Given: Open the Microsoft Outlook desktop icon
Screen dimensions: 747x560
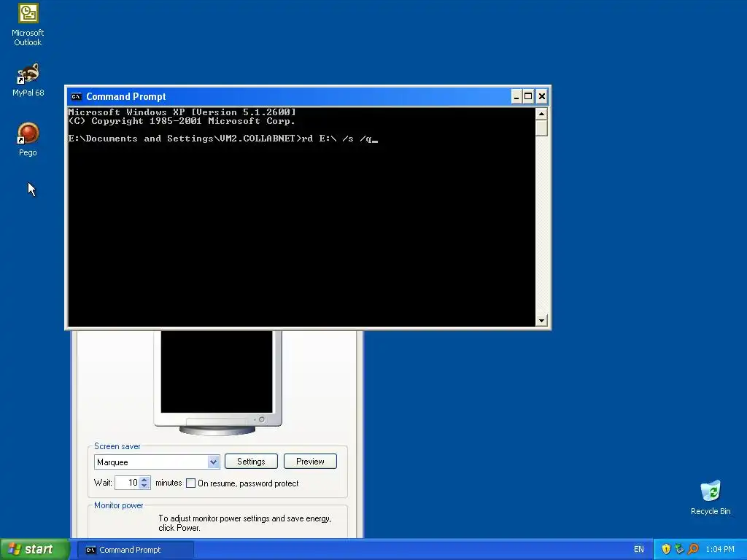Looking at the screenshot, I should tap(28, 25).
